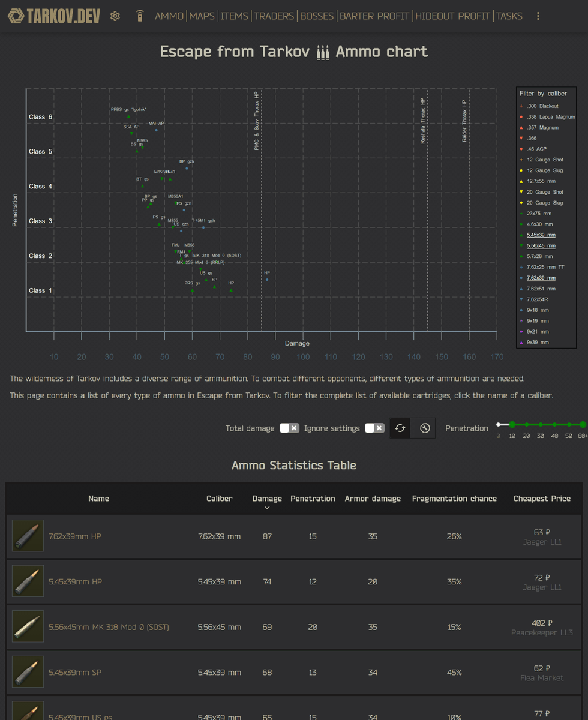Open the remote control icon in the header

(x=140, y=16)
